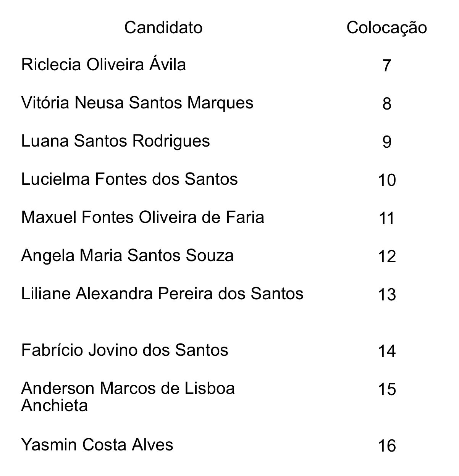Viewport: 459px width, 476px height.
Task: Click the Colocação column header
Action: pos(386,27)
